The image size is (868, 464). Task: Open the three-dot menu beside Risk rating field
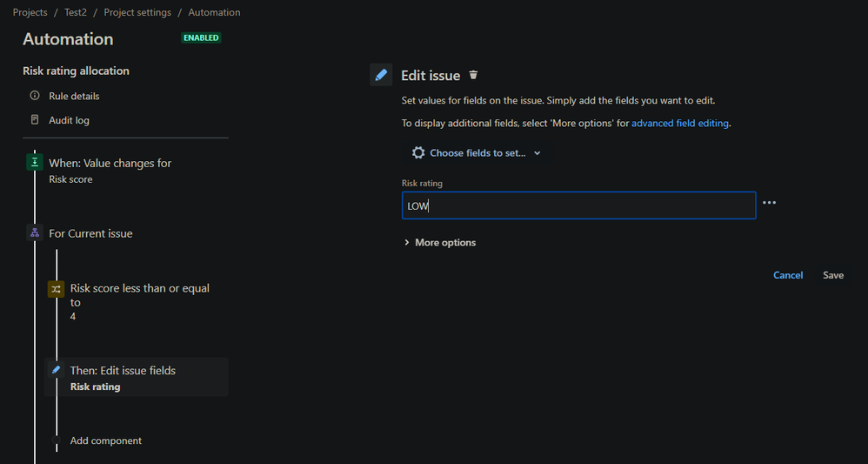[769, 203]
